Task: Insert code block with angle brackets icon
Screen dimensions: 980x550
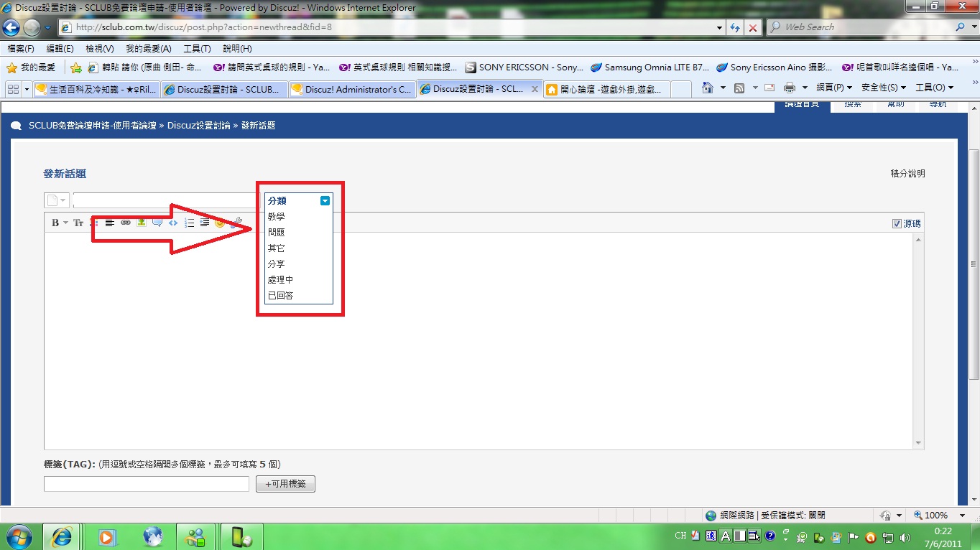Action: click(173, 223)
